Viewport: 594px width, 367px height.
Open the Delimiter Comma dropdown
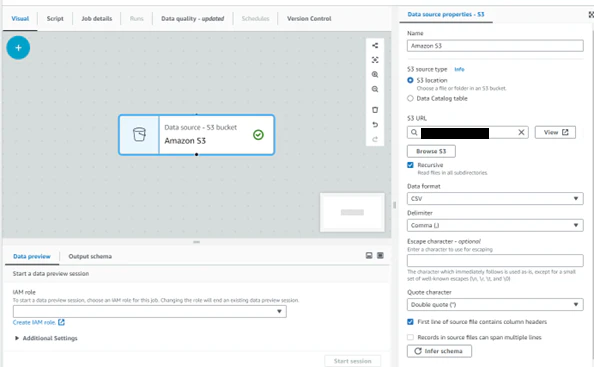click(x=495, y=225)
